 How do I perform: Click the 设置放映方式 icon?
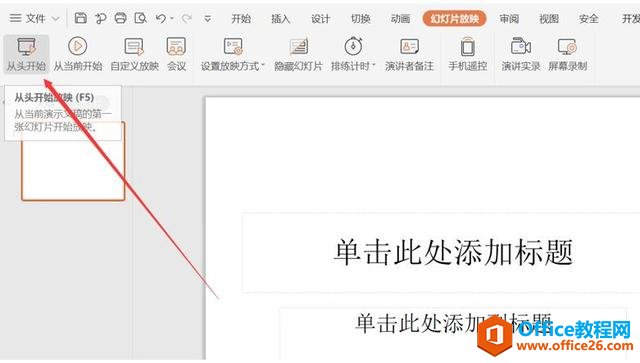[233, 47]
